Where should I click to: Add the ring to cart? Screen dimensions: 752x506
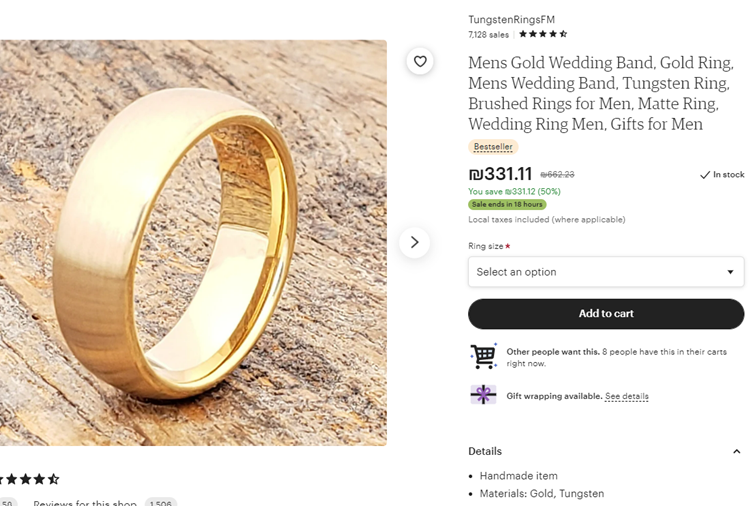606,314
